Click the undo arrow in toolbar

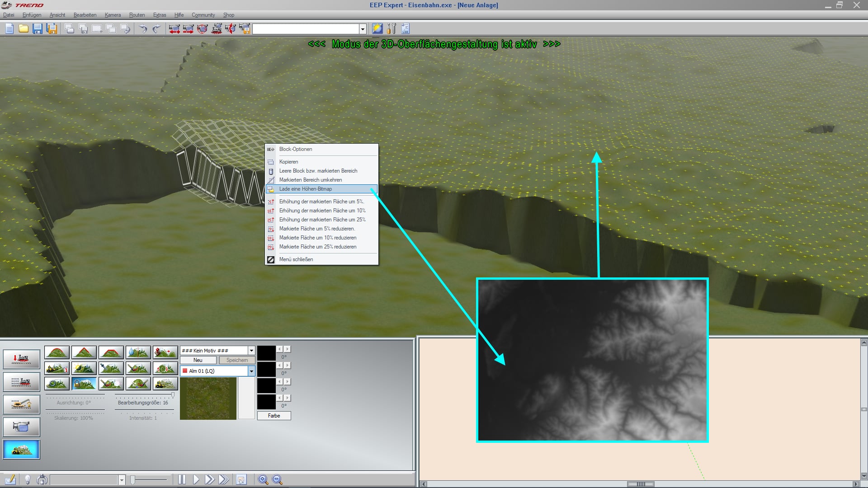coord(143,29)
